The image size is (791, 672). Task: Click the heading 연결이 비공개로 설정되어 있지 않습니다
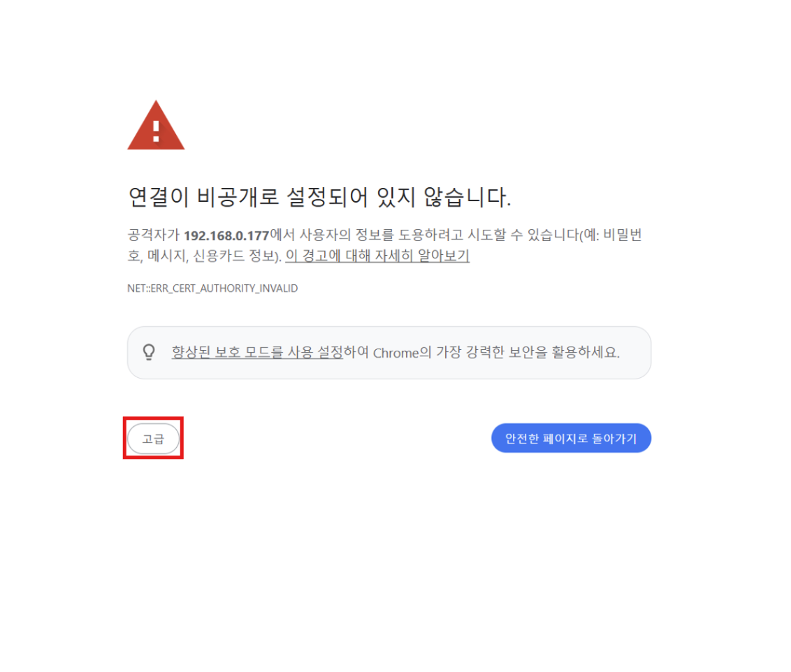click(319, 196)
